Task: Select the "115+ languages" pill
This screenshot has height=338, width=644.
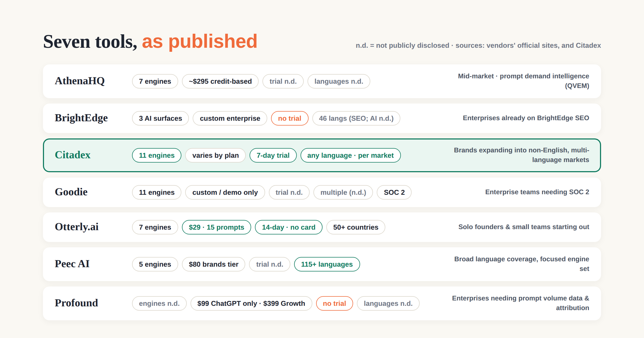Action: pos(327,264)
